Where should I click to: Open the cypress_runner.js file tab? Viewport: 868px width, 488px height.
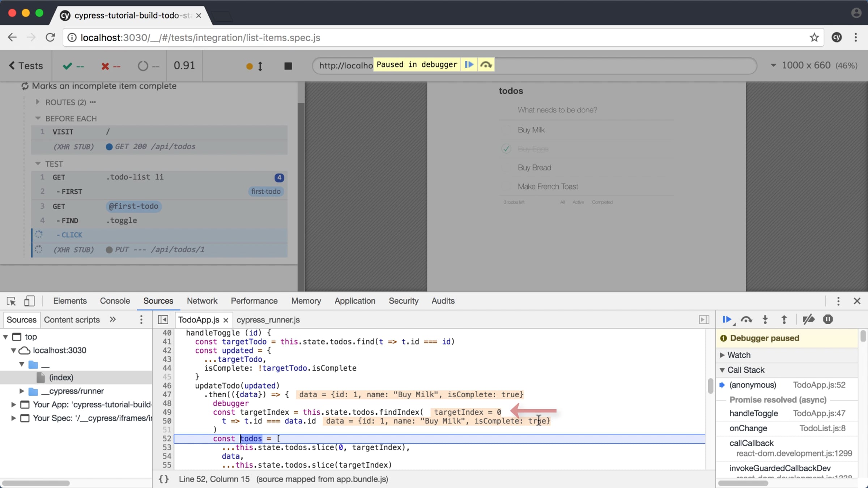click(x=268, y=320)
